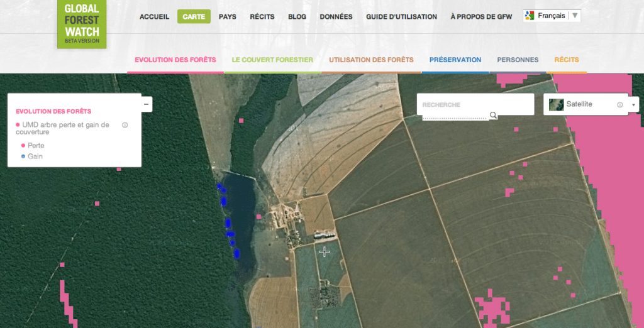Switch to LE COUVERT FORESTIER tab
This screenshot has width=644, height=328.
(x=272, y=60)
